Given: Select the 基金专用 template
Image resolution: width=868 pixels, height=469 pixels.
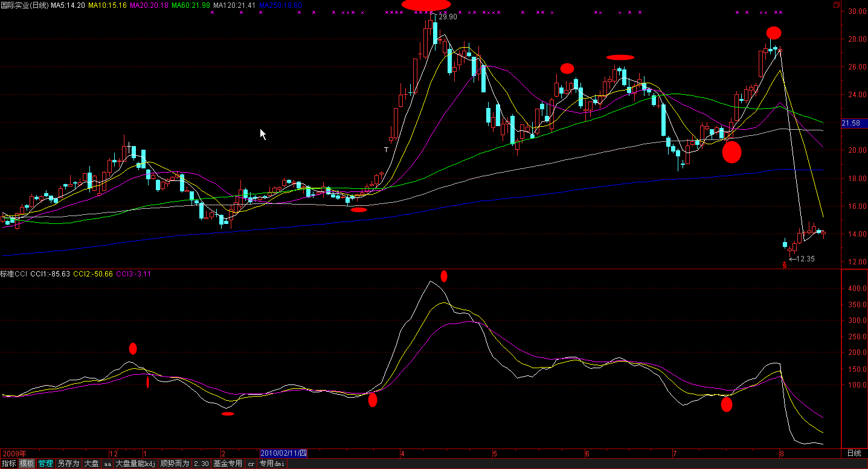Looking at the screenshot, I should point(227,464).
